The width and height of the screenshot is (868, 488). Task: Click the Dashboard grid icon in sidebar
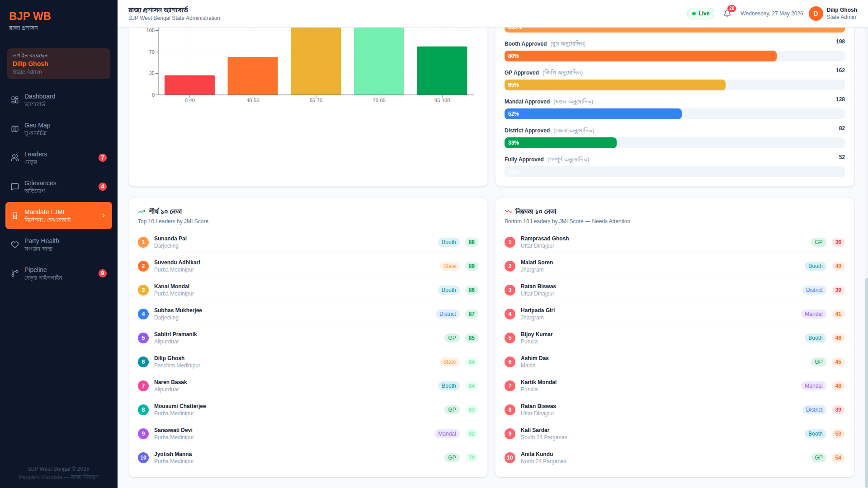click(15, 100)
